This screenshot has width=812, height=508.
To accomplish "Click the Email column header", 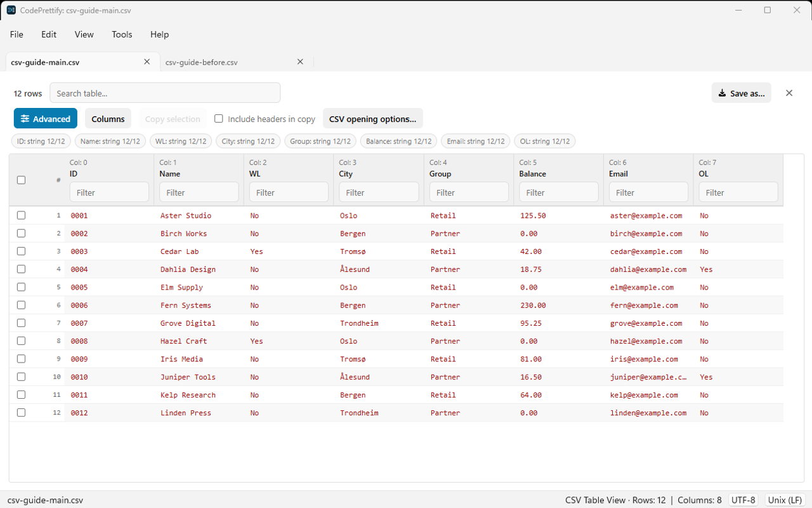I will (619, 173).
